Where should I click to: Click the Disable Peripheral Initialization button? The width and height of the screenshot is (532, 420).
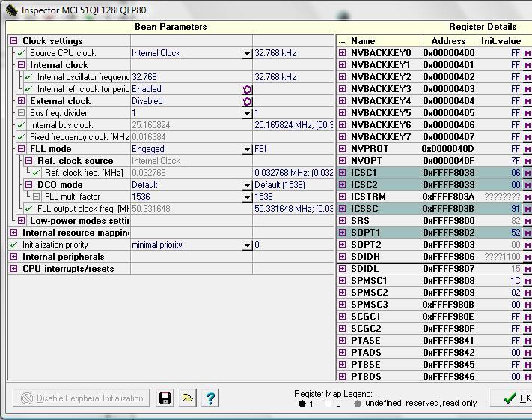(81, 398)
